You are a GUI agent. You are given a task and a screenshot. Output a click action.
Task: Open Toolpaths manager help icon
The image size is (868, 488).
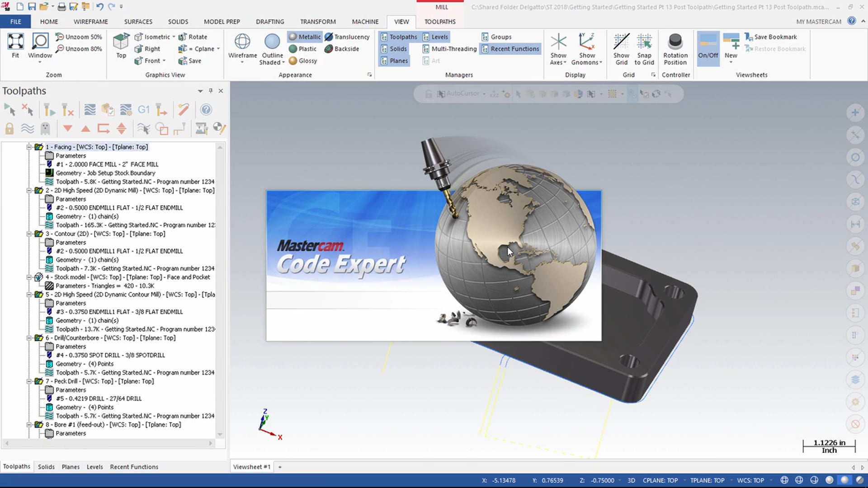pos(206,109)
